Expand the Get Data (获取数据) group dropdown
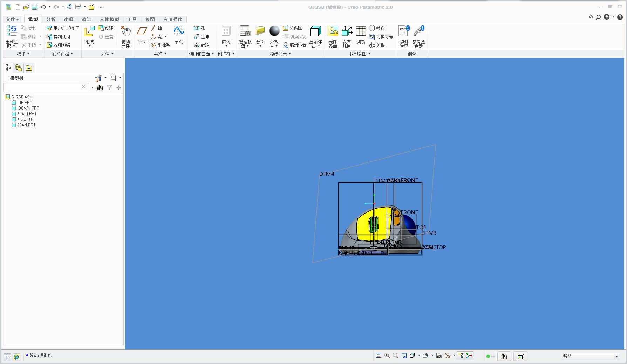This screenshot has width=627, height=364. 63,54
